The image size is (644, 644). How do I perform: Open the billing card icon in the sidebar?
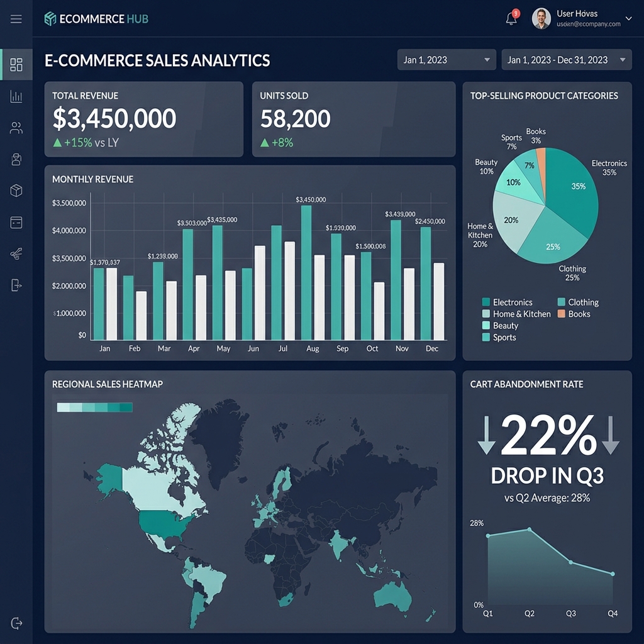(16, 222)
